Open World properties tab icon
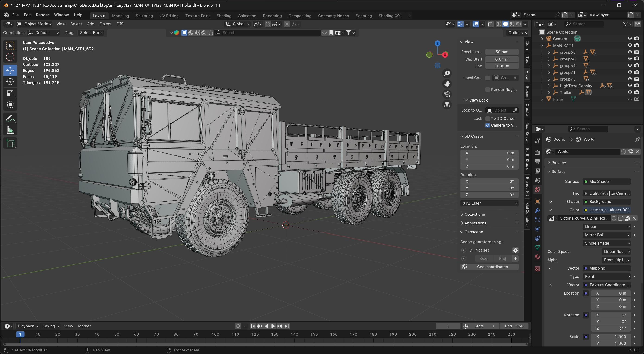 [537, 189]
